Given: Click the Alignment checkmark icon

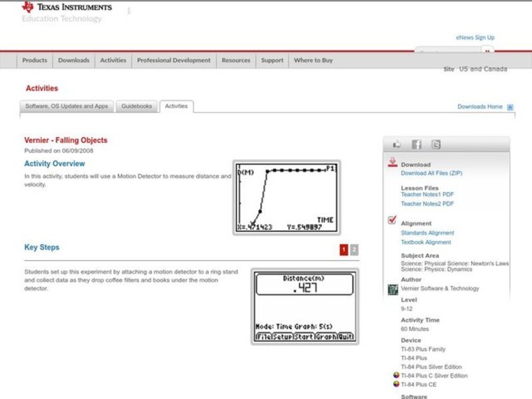Looking at the screenshot, I should (x=392, y=221).
